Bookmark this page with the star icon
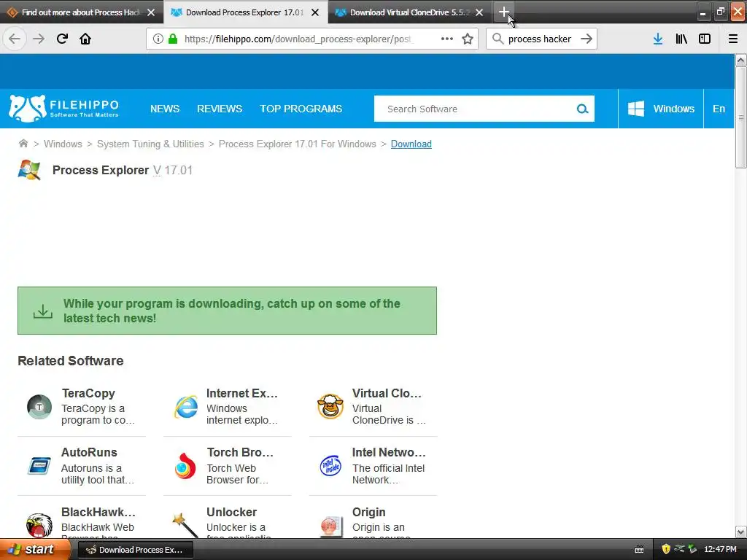 coord(468,39)
